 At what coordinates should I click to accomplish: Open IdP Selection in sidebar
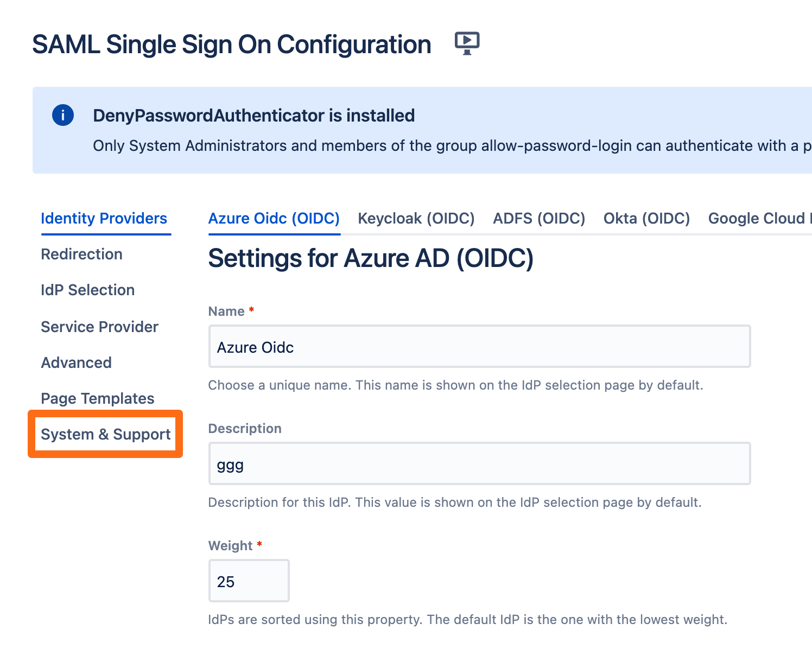point(87,290)
